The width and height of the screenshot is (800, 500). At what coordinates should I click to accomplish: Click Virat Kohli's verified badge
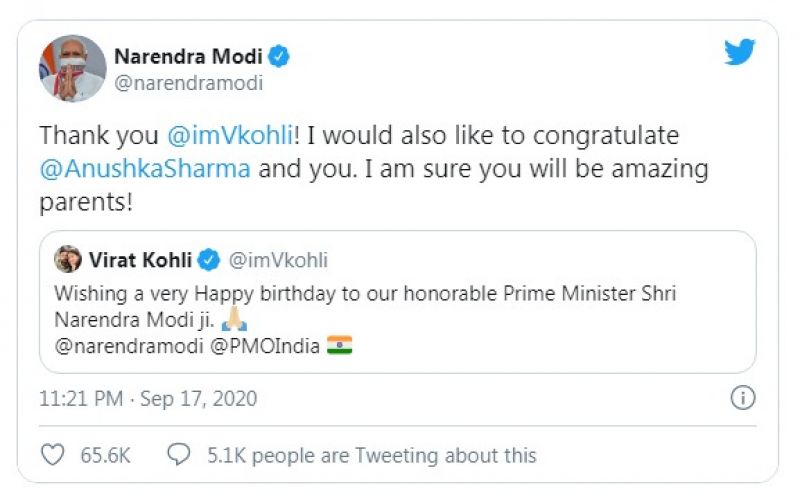point(208,260)
